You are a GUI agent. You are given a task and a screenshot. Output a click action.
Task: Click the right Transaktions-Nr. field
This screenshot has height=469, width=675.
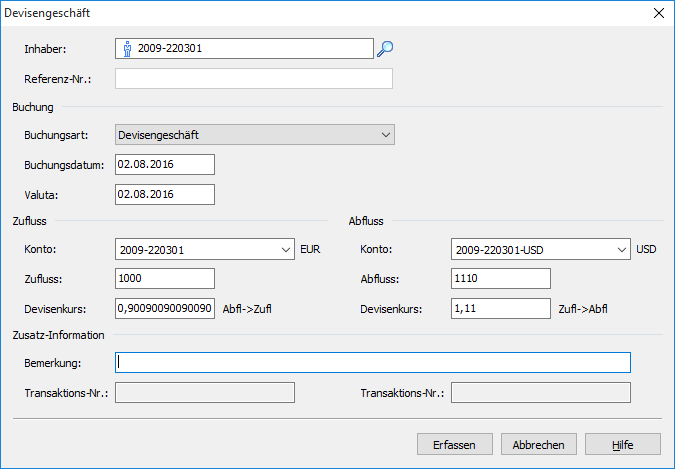[541, 392]
